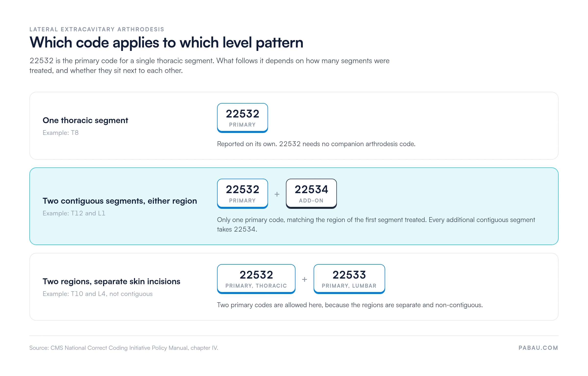Click the 'Example: T12 and L1' text
This screenshot has width=588, height=376.
coord(74,213)
